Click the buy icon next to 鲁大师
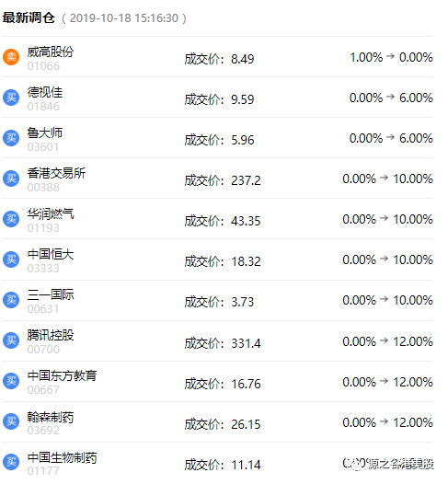Screen dimensions: 448x484 click(x=11, y=138)
